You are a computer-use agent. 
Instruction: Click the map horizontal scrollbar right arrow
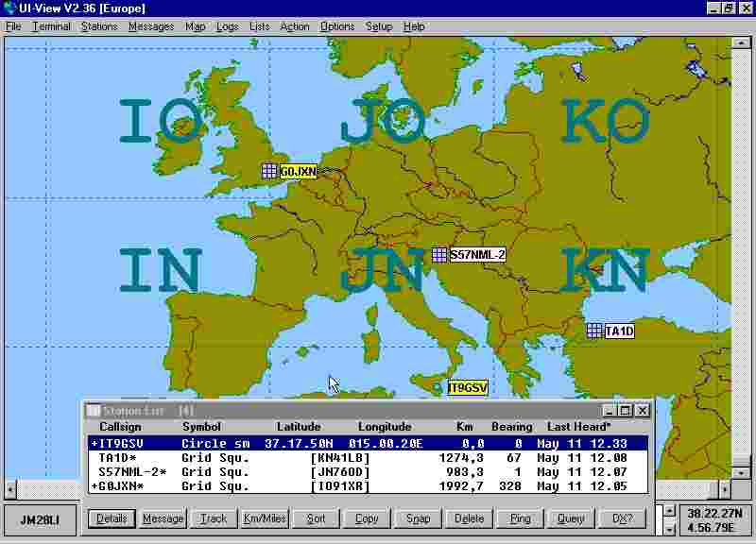pos(725,490)
